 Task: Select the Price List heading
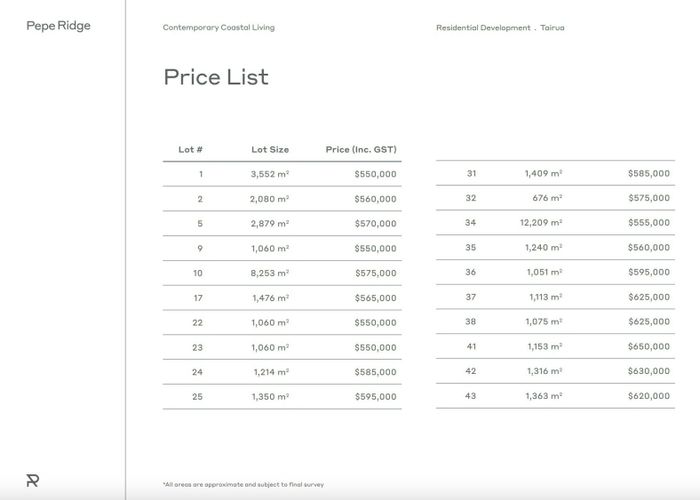216,77
